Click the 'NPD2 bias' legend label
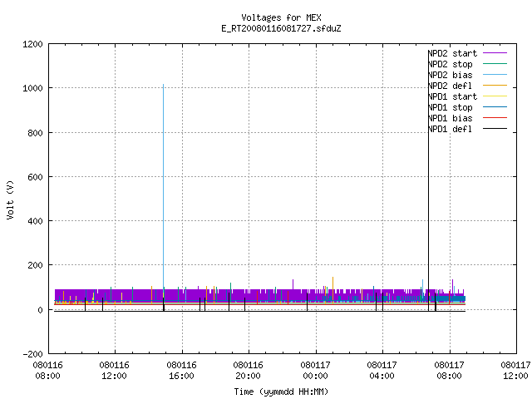This screenshot has height=399, width=532. pyautogui.click(x=451, y=75)
